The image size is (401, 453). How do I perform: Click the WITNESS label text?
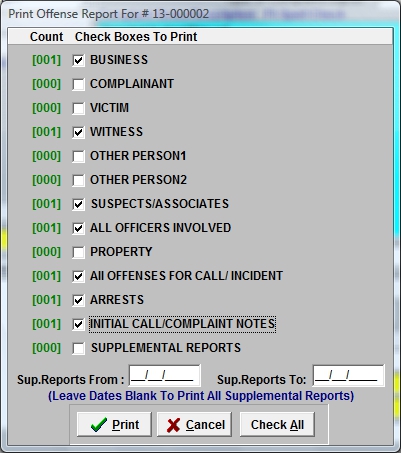(x=116, y=132)
